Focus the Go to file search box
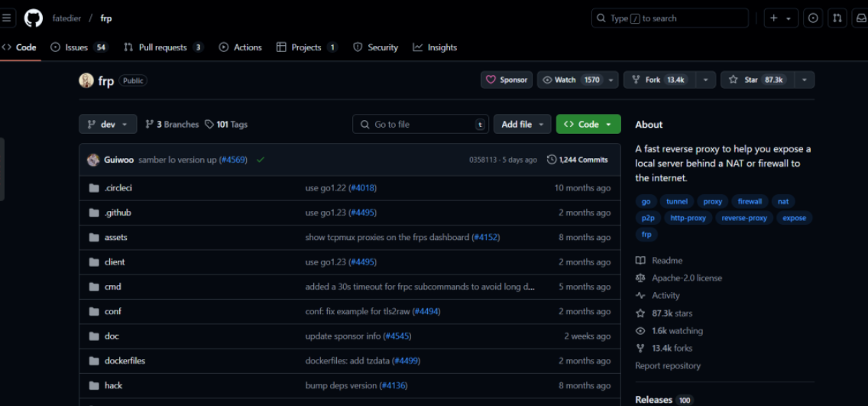868x406 pixels. click(x=421, y=124)
